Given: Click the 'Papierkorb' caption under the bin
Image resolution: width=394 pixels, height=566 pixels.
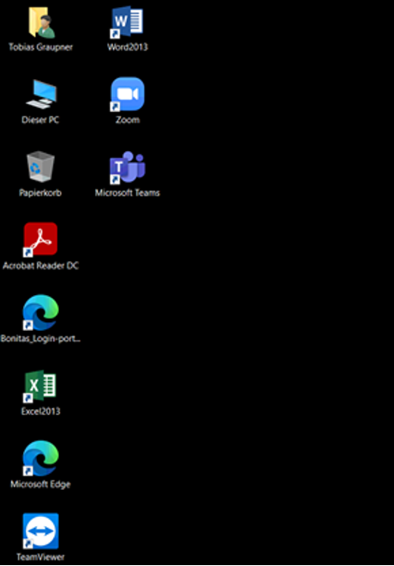Looking at the screenshot, I should pyautogui.click(x=40, y=193).
